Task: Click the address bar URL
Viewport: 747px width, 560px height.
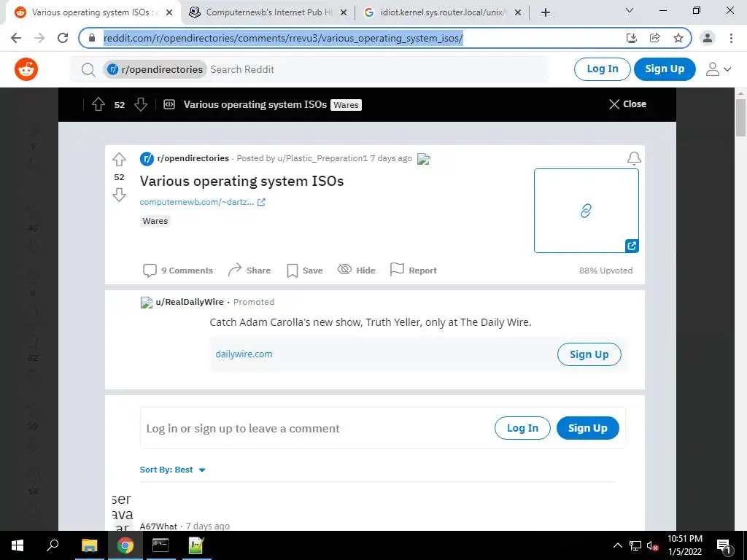Action: tap(283, 38)
